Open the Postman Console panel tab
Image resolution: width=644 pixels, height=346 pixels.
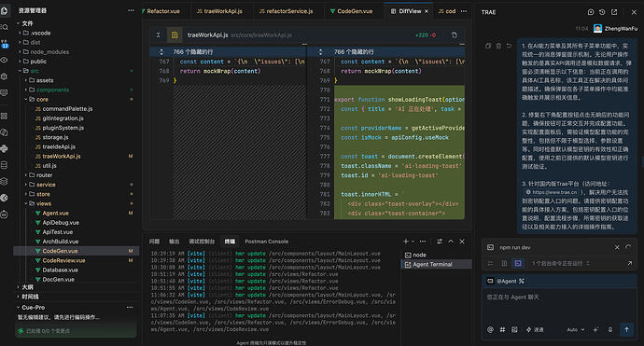coord(267,242)
